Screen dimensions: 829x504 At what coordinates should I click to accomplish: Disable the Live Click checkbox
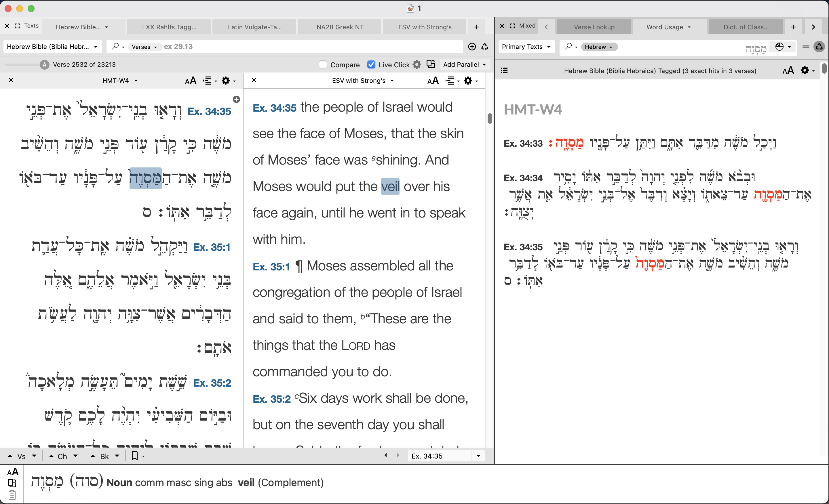(x=371, y=64)
